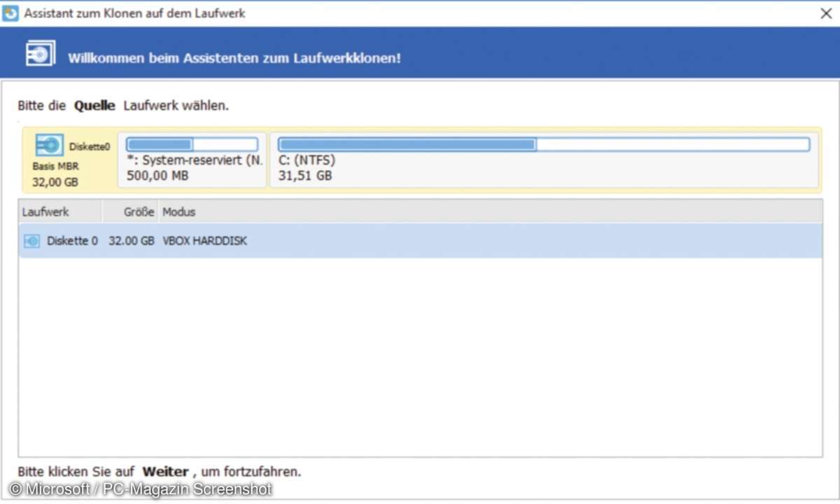Image resolution: width=840 pixels, height=504 pixels.
Task: Select the Diskette0 disk icon in partition map
Action: coord(49,146)
